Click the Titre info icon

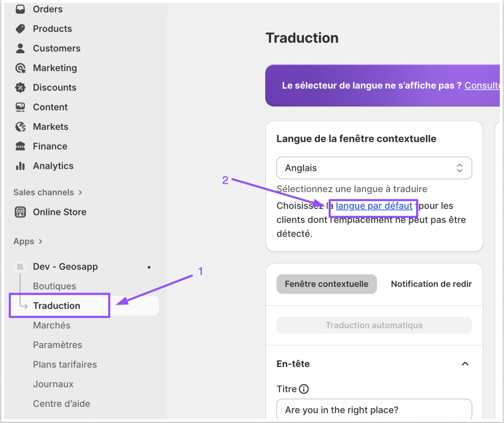(304, 389)
